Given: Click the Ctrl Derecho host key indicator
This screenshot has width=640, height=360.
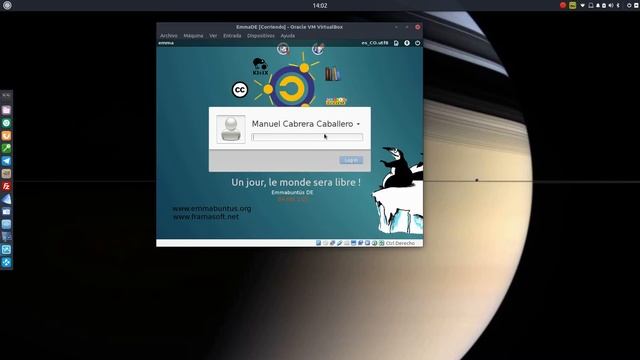Looking at the screenshot, I should 400,243.
